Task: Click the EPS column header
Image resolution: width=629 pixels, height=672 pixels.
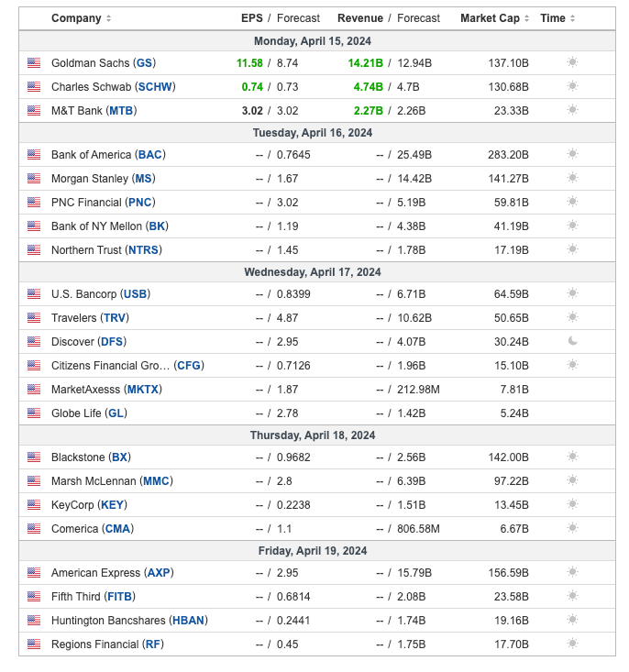Action: click(x=252, y=18)
